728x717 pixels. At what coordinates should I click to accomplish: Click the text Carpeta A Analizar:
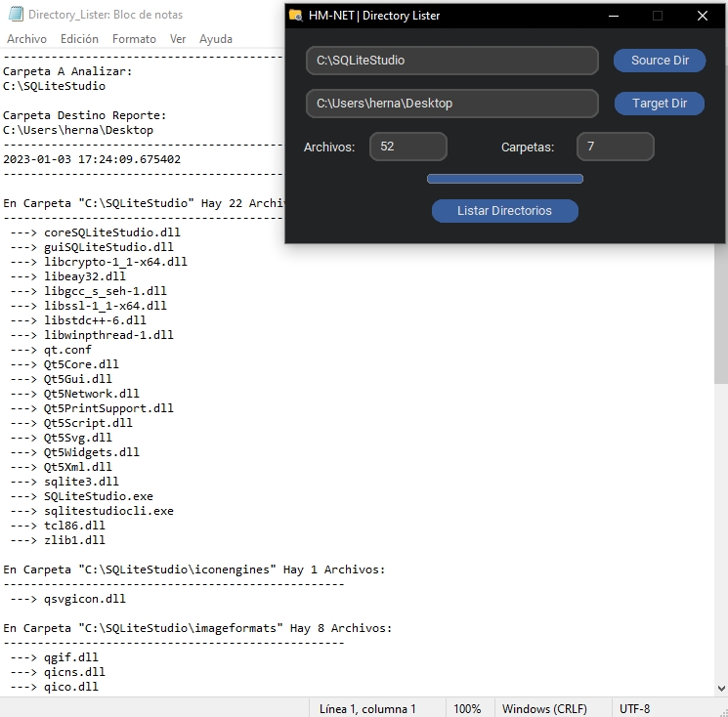[x=67, y=71]
